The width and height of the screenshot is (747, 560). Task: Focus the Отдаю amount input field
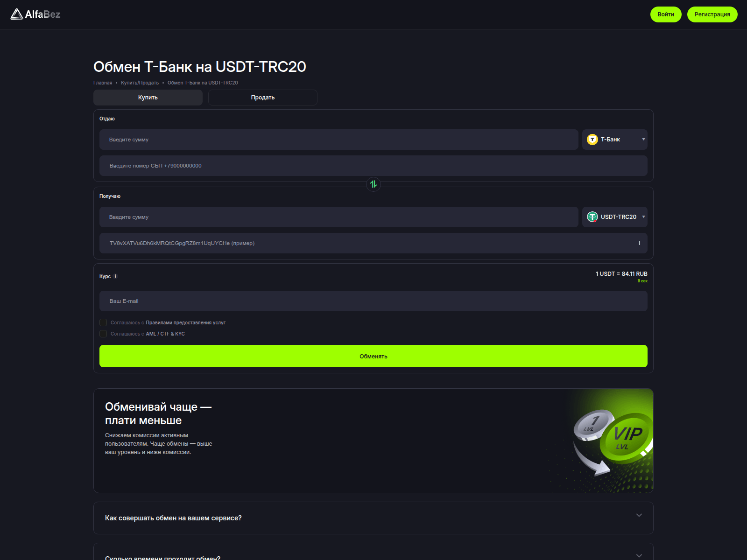point(339,140)
